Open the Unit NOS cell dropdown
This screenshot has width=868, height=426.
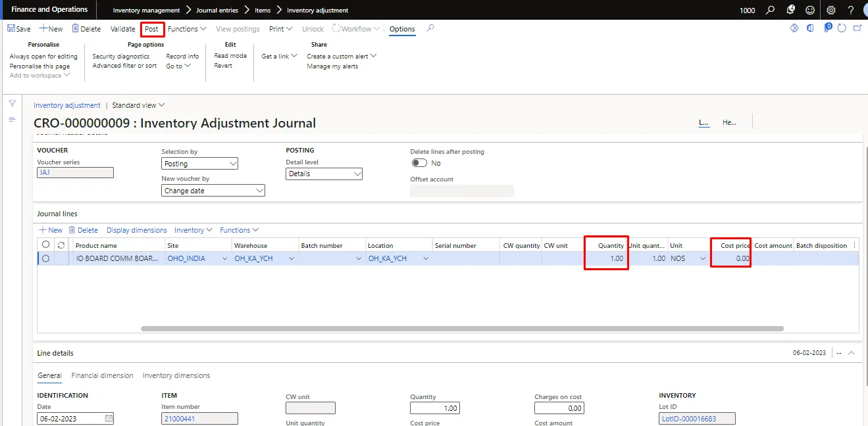pyautogui.click(x=703, y=258)
